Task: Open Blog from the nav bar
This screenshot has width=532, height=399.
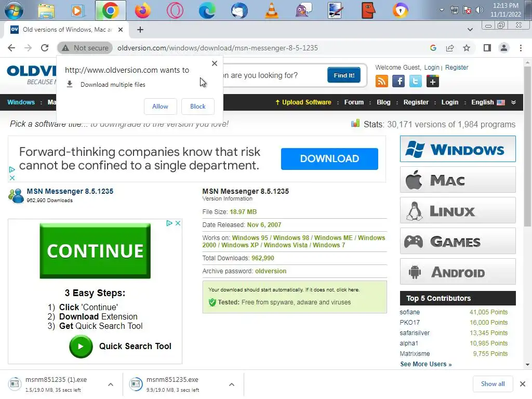Action: [383, 102]
